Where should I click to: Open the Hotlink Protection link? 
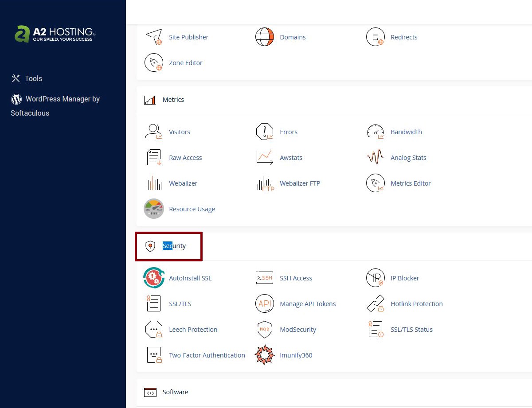pos(417,304)
